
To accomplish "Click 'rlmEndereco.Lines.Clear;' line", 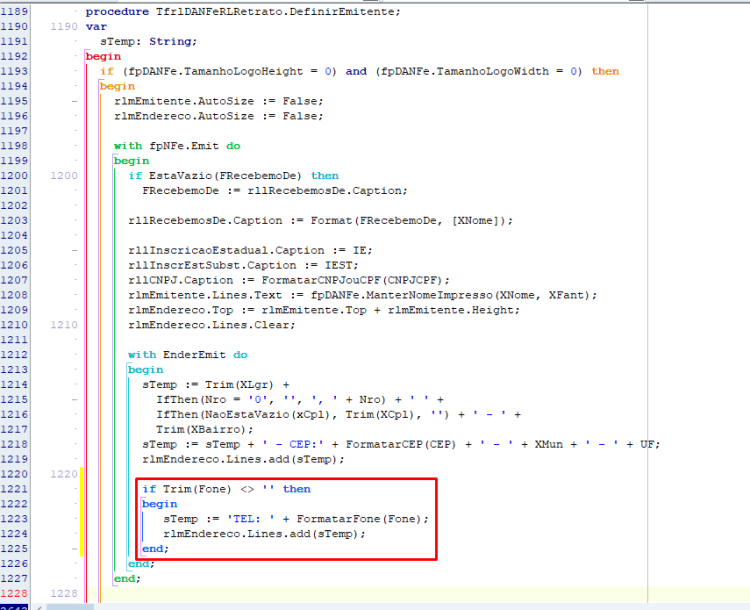I will [x=212, y=325].
